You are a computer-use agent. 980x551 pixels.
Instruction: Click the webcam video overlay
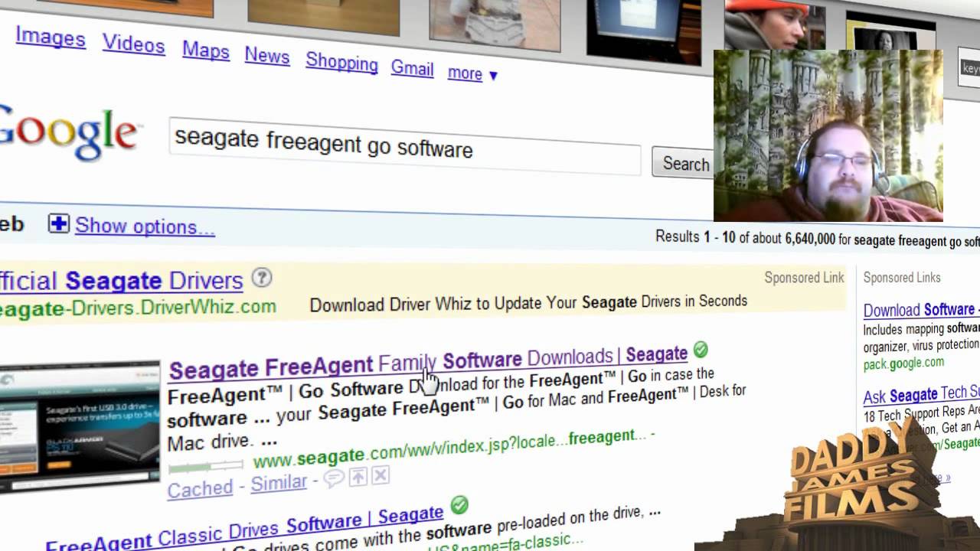828,136
